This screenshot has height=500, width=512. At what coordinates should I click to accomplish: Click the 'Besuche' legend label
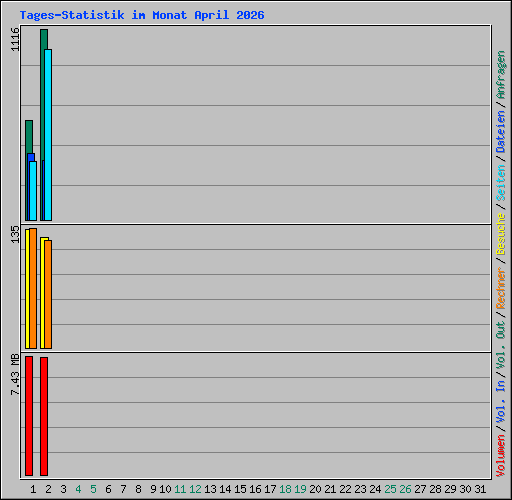pos(501,234)
